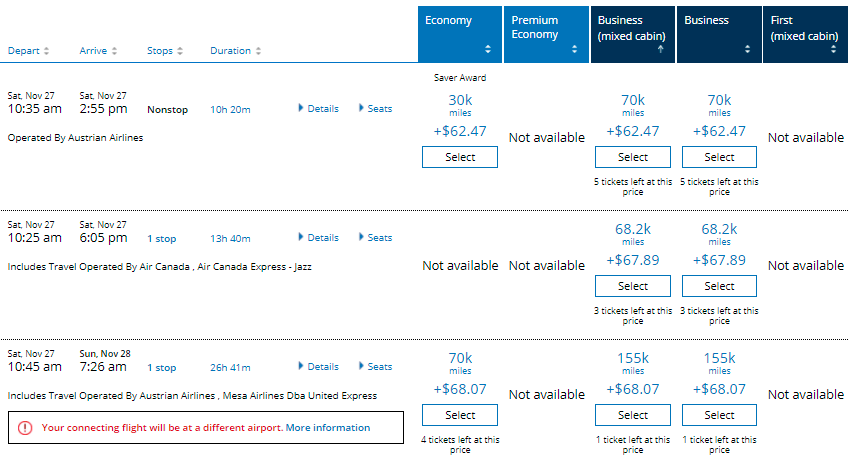Viewport: 862px width, 456px height.
Task: Select 68.2k miles Business (mixed cabin) fare
Action: tap(632, 286)
